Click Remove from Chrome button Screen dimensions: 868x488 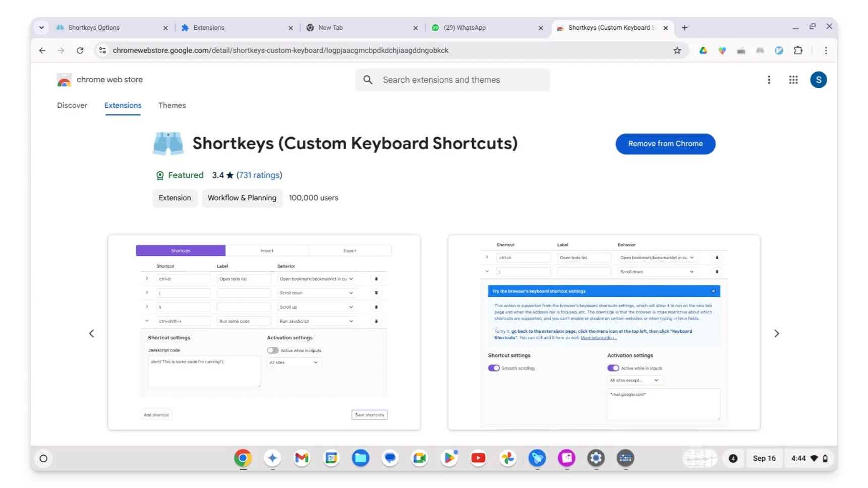tap(665, 144)
